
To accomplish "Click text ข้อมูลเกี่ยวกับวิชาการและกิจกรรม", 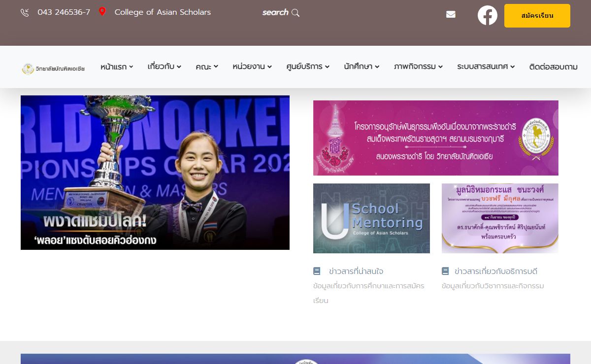I will point(493,286).
